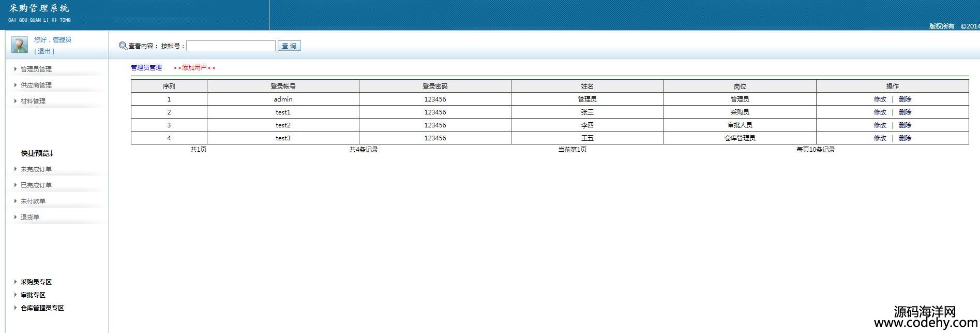Screen dimensions: 980x333
Task: Expand the 管理员管理 menu arrow
Action: tap(16, 69)
